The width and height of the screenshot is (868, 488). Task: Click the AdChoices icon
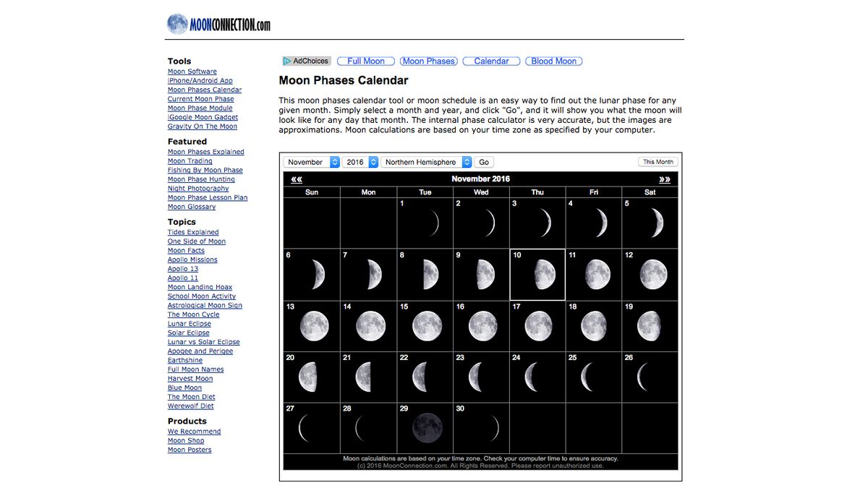287,61
